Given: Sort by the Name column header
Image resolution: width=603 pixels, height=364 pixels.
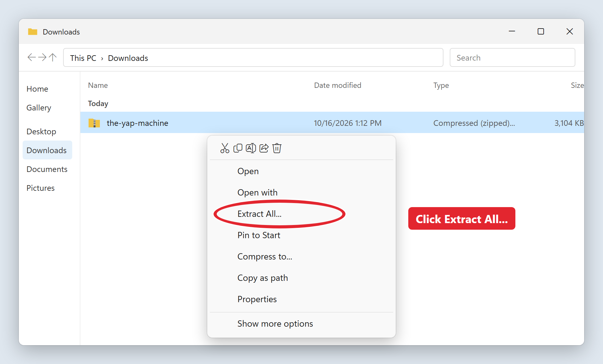Looking at the screenshot, I should point(98,85).
